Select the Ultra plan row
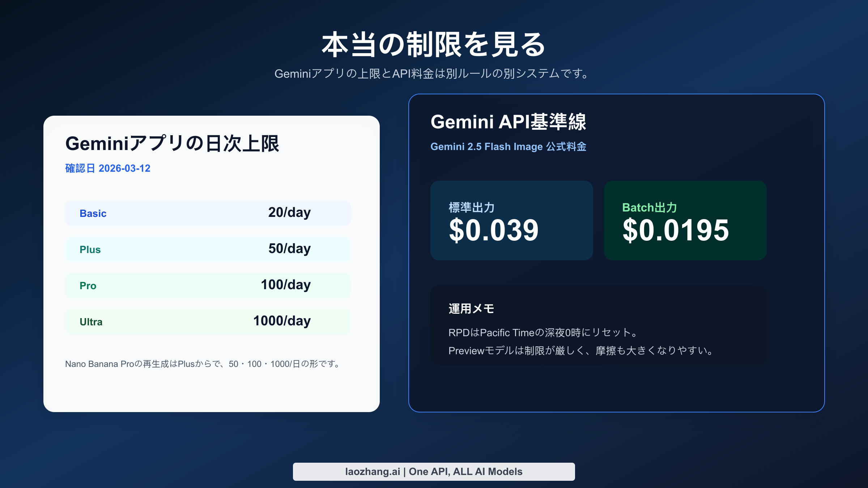Image resolution: width=868 pixels, height=488 pixels. pyautogui.click(x=208, y=321)
